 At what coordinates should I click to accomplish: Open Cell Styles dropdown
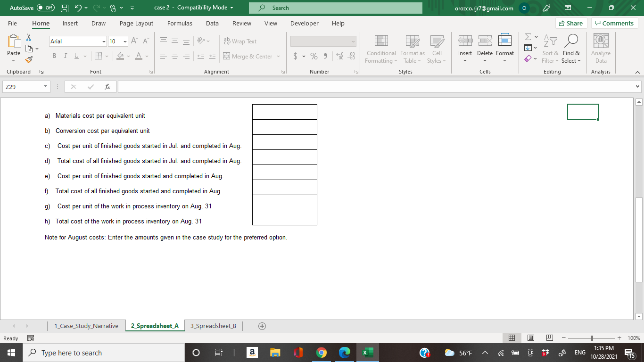coord(437,49)
